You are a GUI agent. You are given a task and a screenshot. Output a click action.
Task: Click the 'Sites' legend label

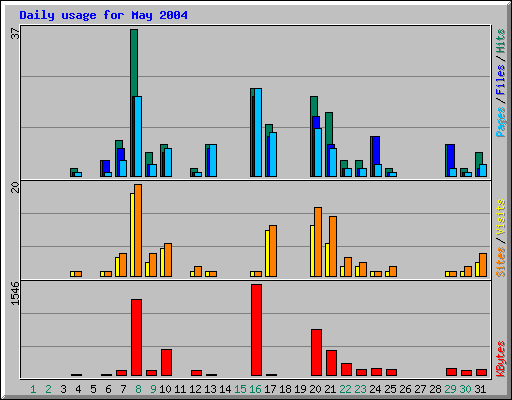[x=500, y=262]
